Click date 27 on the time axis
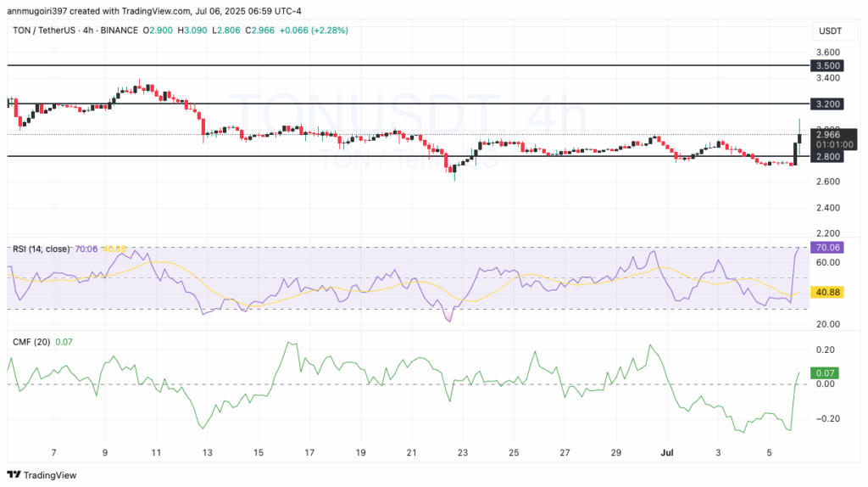868x487 pixels. (565, 453)
